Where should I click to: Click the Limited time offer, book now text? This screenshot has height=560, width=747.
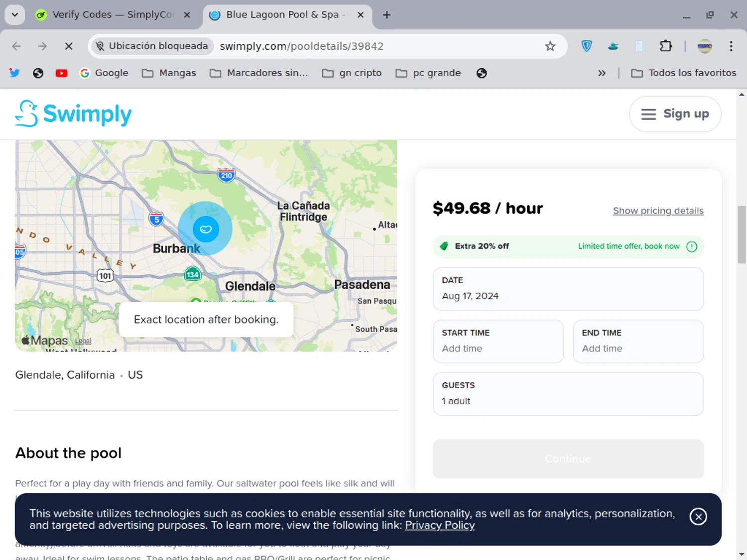[x=628, y=246]
